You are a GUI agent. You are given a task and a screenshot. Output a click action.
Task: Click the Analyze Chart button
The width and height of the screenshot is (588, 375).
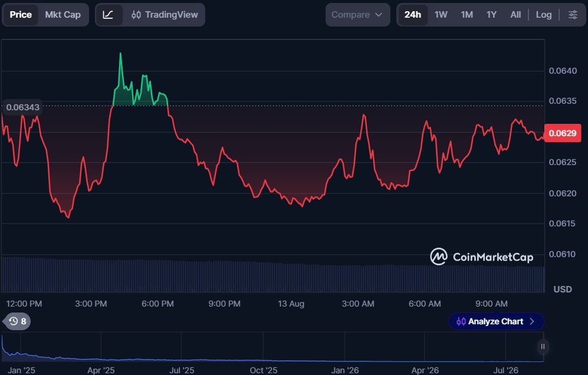click(x=496, y=321)
